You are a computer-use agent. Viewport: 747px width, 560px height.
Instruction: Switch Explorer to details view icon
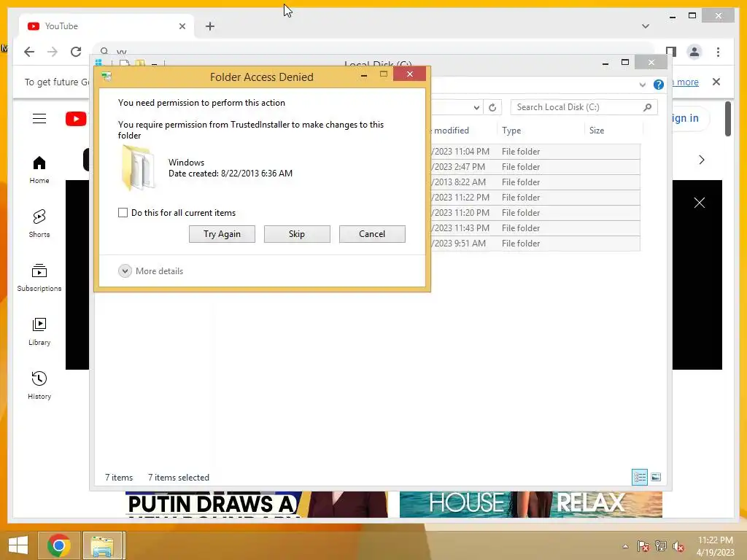click(640, 477)
